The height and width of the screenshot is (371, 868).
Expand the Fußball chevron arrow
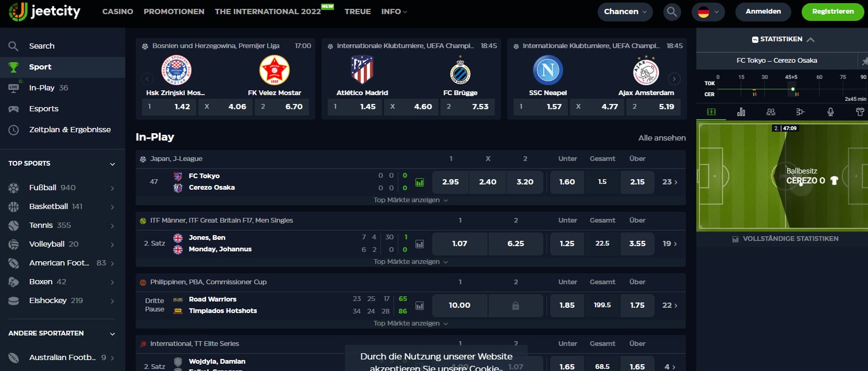point(112,188)
